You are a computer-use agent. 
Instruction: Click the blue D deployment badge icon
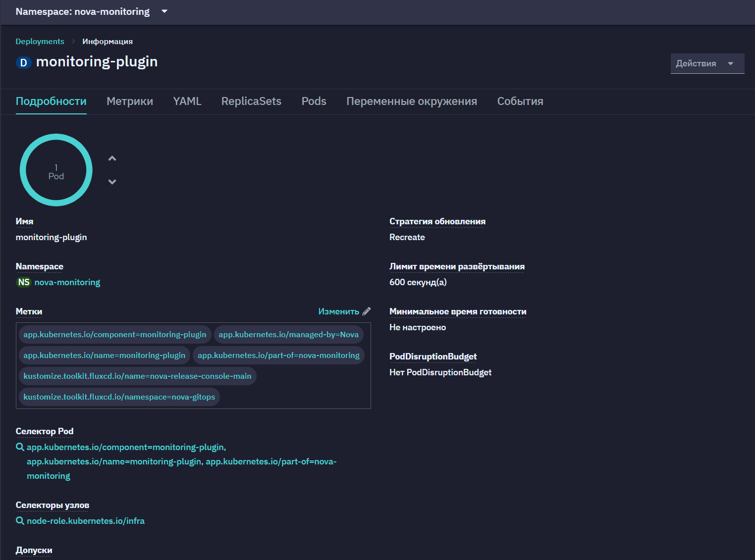23,63
